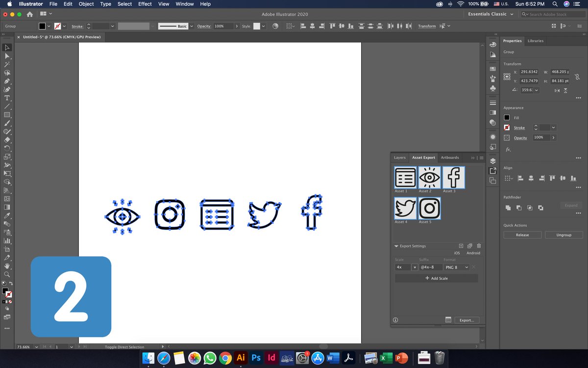
Task: Open the Artboards dock icon
Action: pyautogui.click(x=492, y=181)
